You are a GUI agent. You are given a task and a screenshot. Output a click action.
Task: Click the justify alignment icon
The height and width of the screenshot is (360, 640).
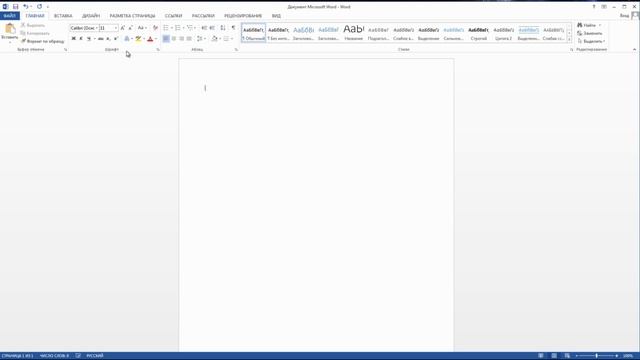(x=189, y=39)
